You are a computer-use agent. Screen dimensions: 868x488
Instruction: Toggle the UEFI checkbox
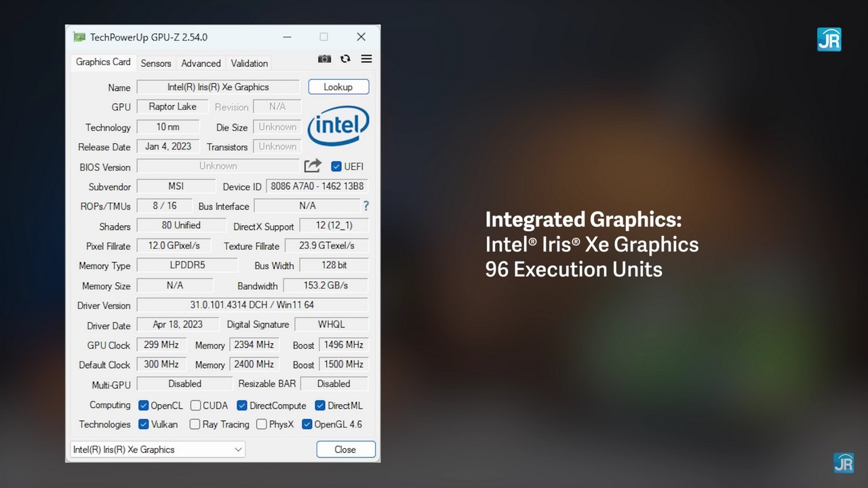336,166
